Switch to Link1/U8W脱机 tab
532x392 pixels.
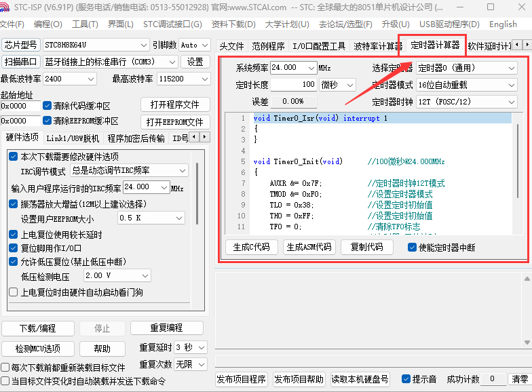73,138
